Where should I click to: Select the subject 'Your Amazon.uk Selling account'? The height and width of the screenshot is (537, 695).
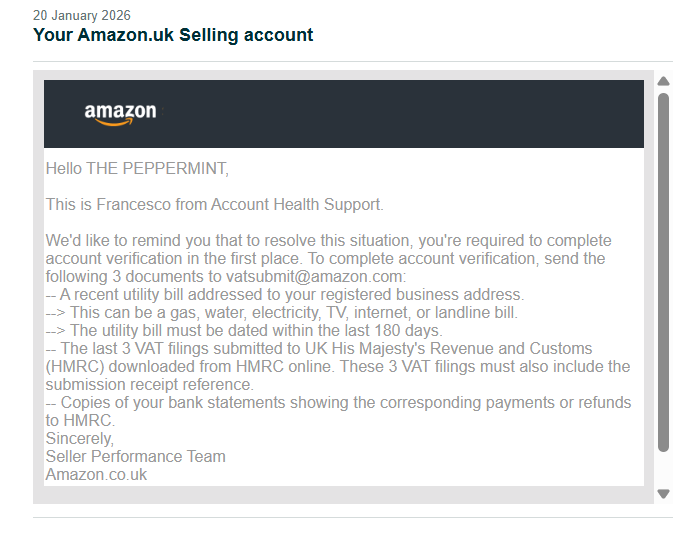point(173,35)
